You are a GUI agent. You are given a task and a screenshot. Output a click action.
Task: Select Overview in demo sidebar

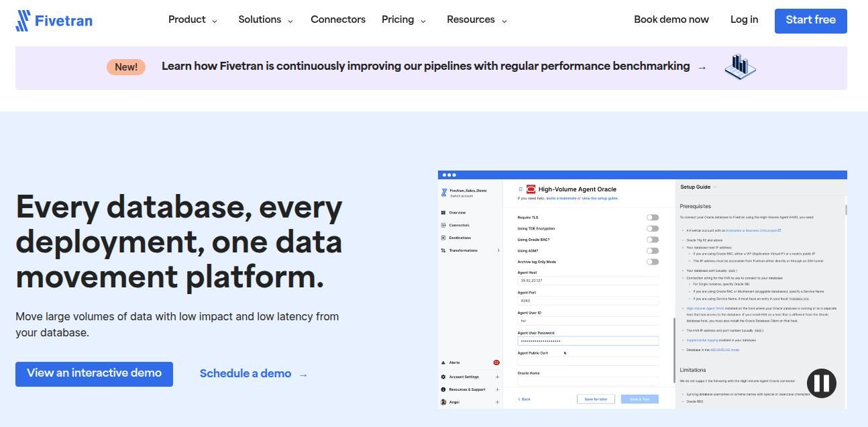click(x=457, y=213)
